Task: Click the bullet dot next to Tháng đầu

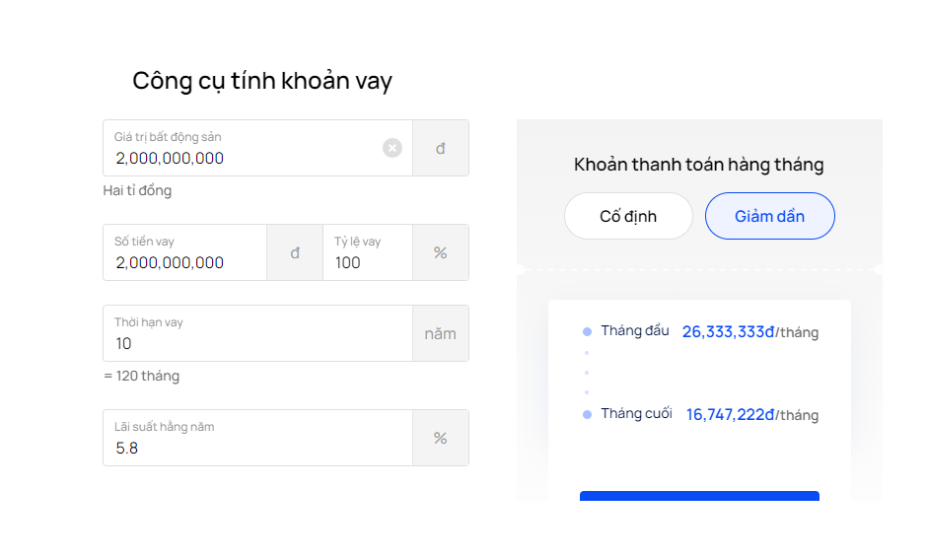Action: click(x=587, y=332)
